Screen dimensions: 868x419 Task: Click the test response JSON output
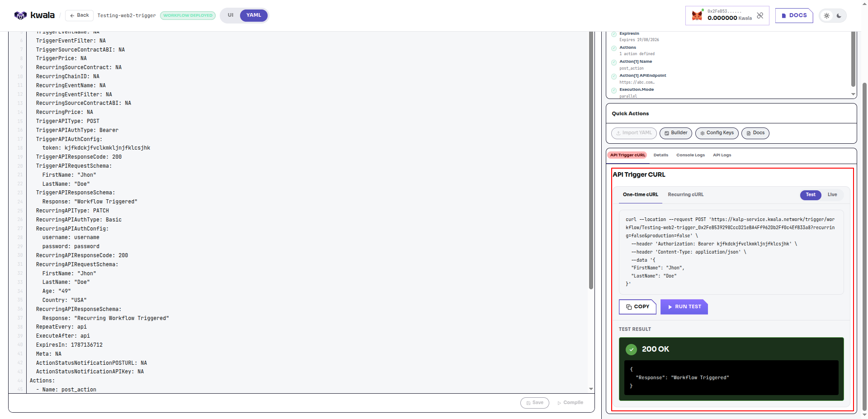(731, 378)
